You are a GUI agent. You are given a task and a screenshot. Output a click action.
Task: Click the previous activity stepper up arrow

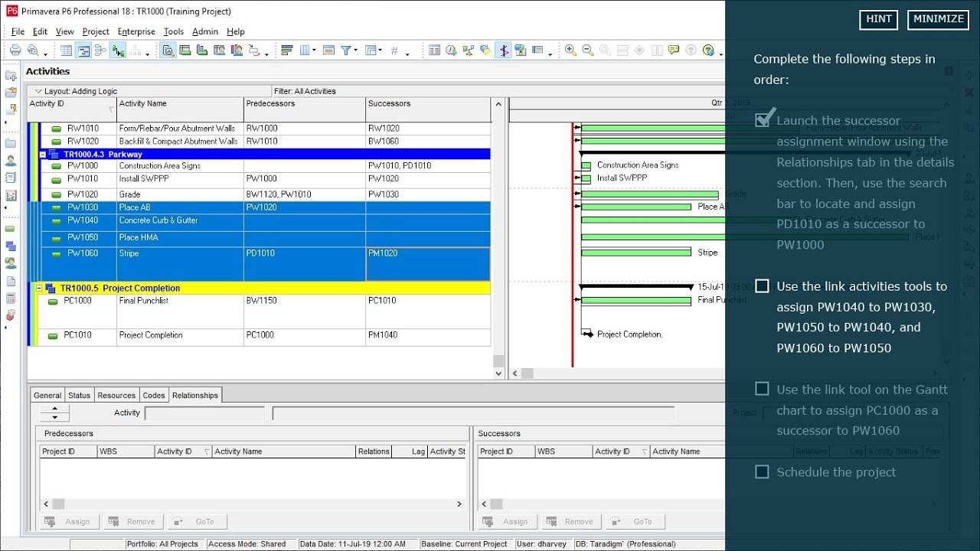tap(54, 409)
